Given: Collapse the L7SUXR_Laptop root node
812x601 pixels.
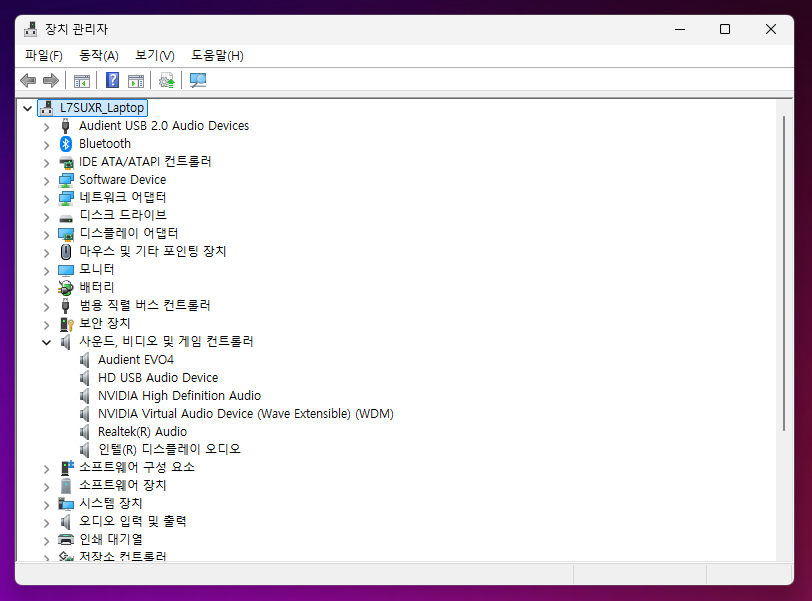Looking at the screenshot, I should (x=27, y=109).
